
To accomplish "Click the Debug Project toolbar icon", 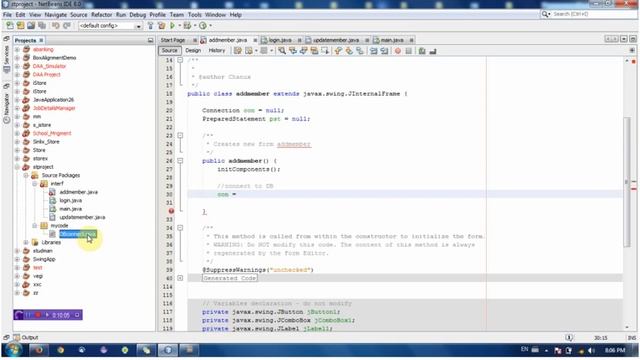I will [x=187, y=26].
